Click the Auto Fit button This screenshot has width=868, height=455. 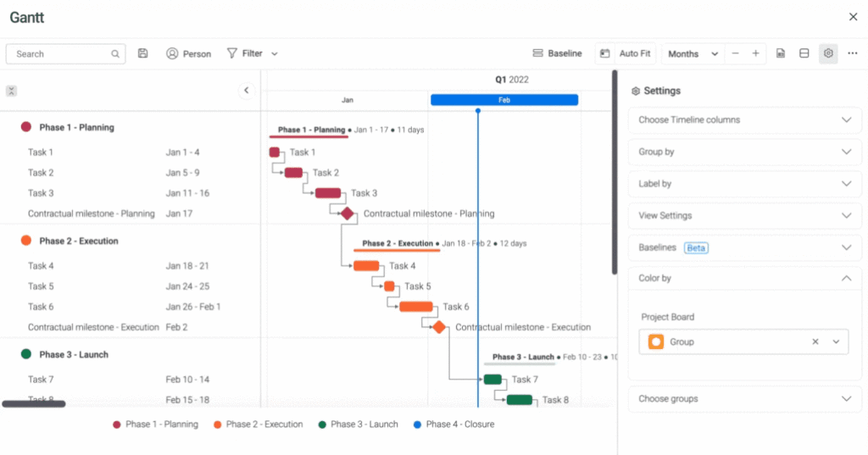pyautogui.click(x=626, y=53)
